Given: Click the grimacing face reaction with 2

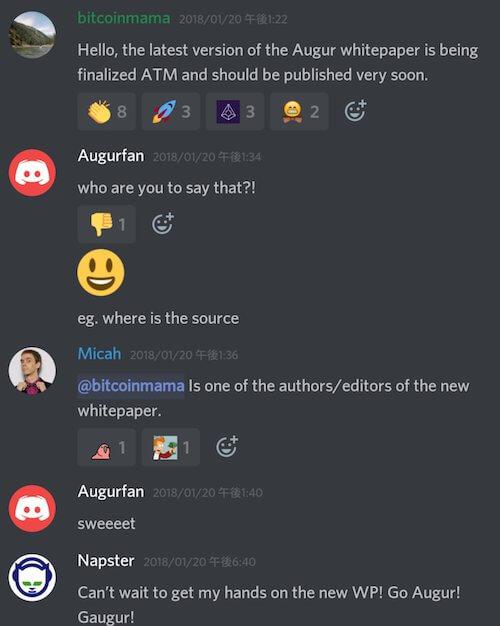Looking at the screenshot, I should click(x=299, y=111).
